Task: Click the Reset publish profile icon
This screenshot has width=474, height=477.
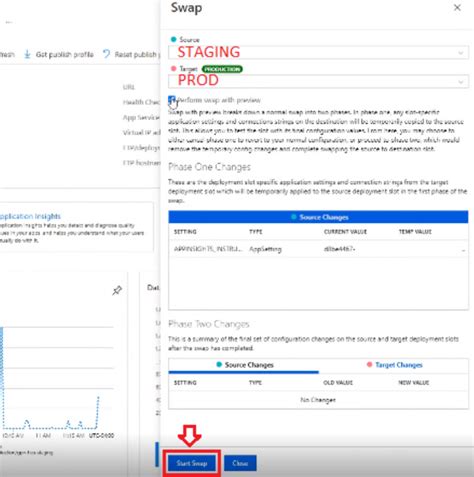Action: [106, 54]
